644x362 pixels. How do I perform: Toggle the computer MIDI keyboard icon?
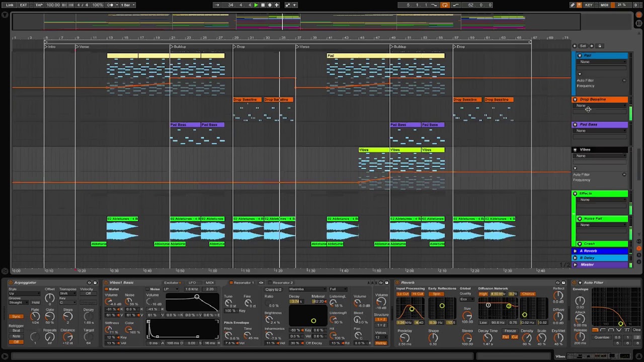point(580,5)
